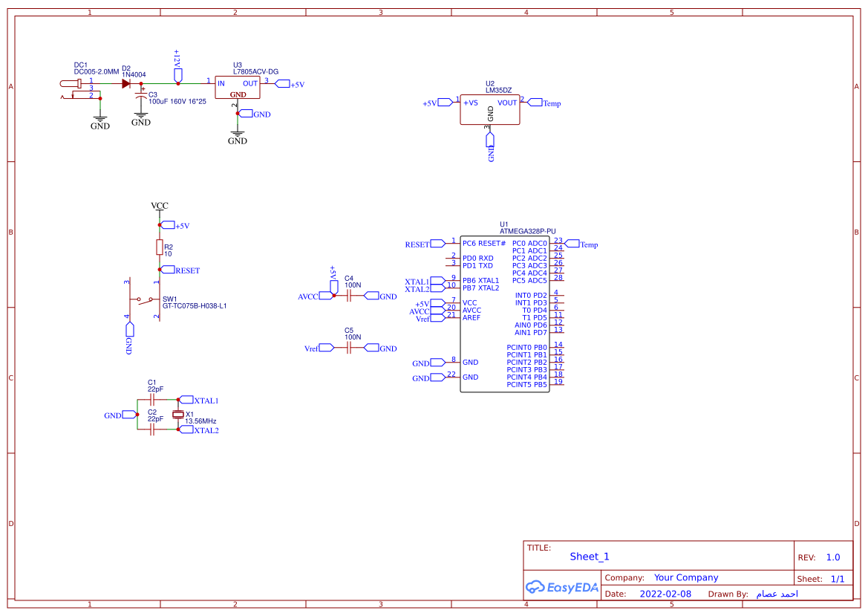Click the Sheet_1 title text

pyautogui.click(x=588, y=556)
